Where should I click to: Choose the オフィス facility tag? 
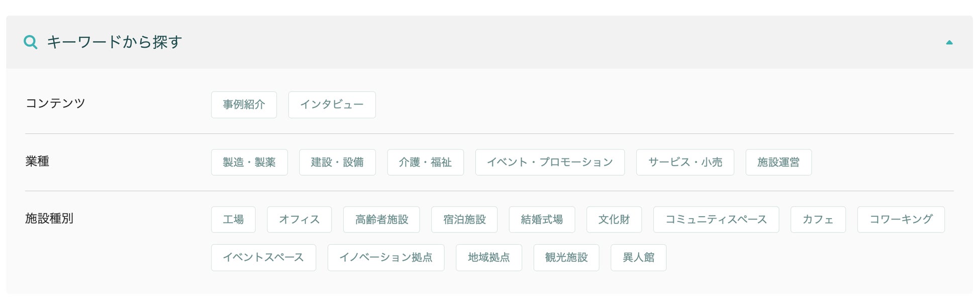(299, 220)
